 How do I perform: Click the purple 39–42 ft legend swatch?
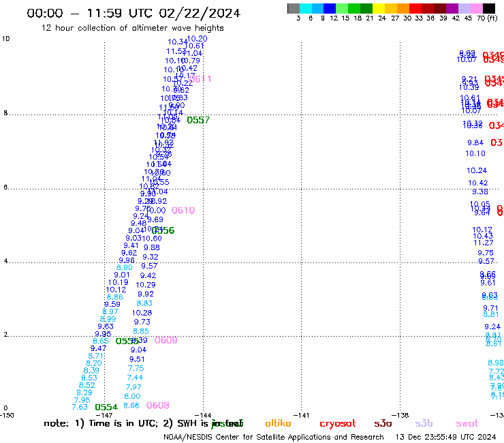(452, 8)
